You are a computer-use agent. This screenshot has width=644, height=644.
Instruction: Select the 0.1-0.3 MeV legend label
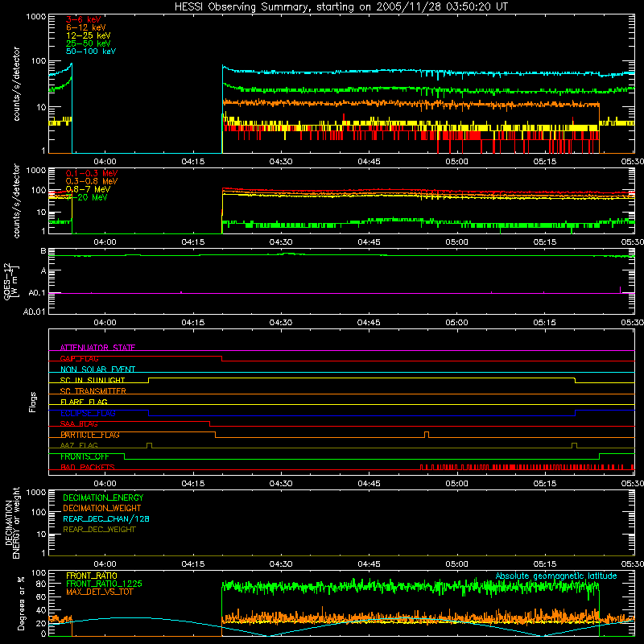pyautogui.click(x=92, y=173)
